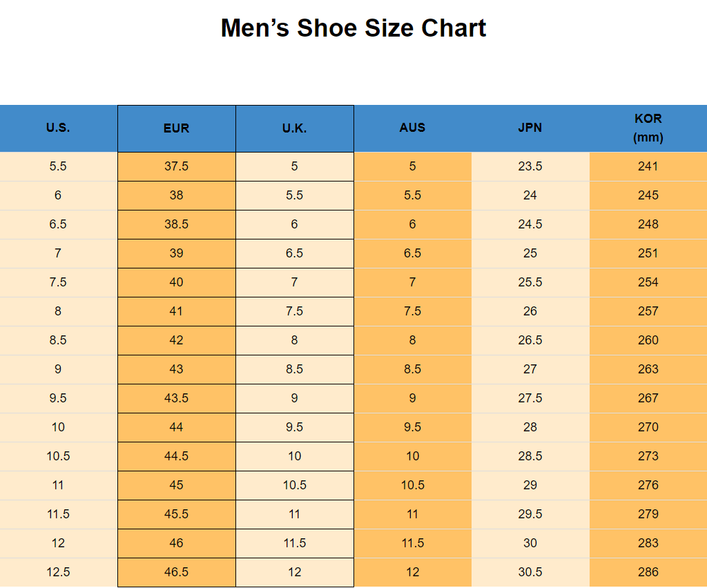The width and height of the screenshot is (707, 588).
Task: Click the AUS cell reading 7.5
Action: click(x=412, y=311)
